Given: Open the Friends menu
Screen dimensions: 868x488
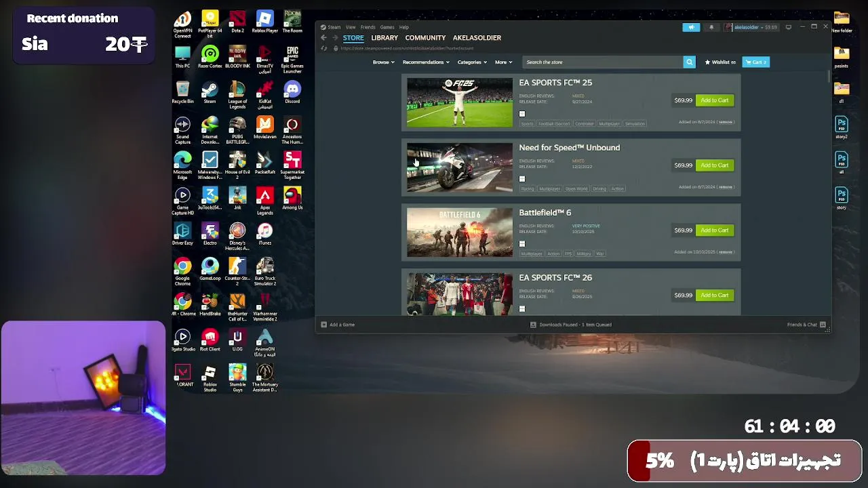Looking at the screenshot, I should tap(368, 27).
